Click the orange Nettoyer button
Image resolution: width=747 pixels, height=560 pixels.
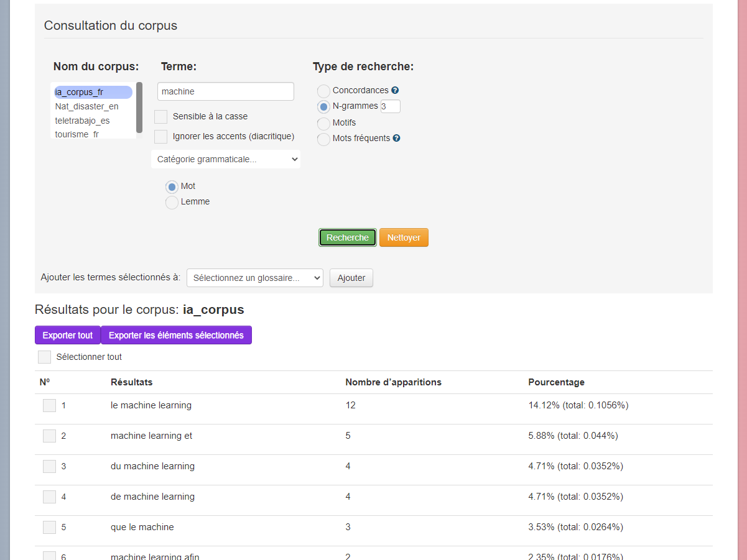point(404,237)
